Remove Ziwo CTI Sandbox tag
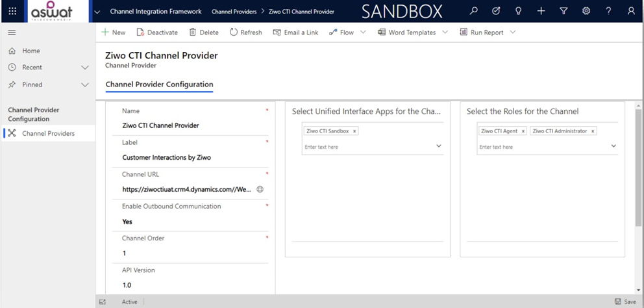The width and height of the screenshot is (644, 308). [354, 131]
